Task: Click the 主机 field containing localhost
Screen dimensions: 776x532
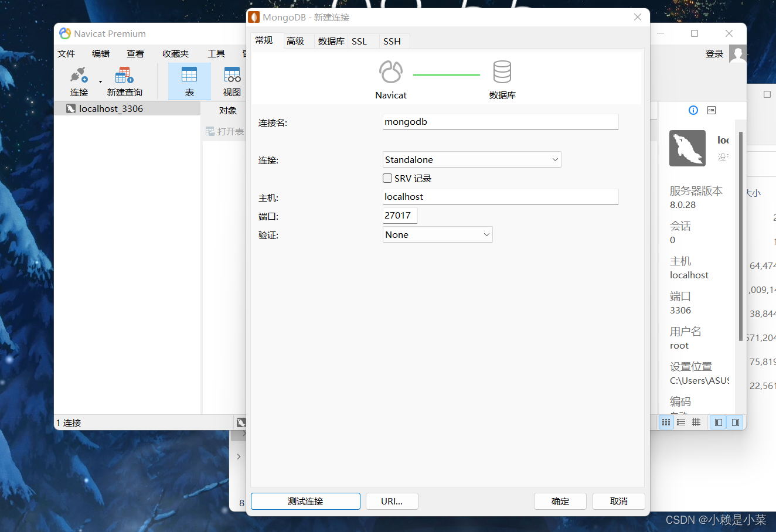Action: 501,197
